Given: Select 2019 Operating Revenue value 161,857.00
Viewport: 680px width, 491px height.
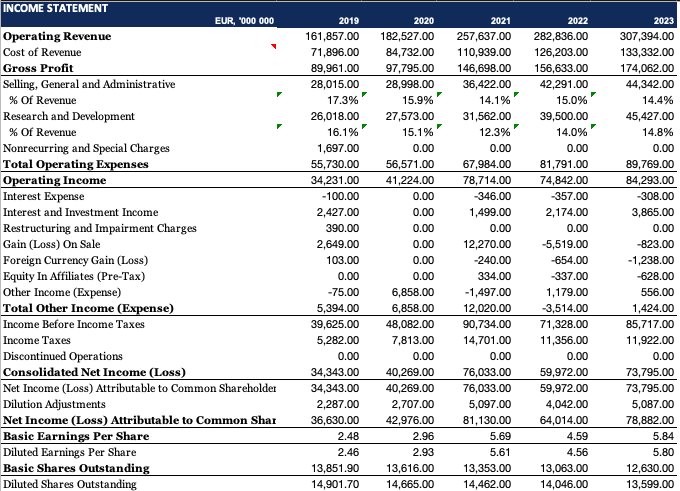Looking at the screenshot, I should pyautogui.click(x=332, y=36).
